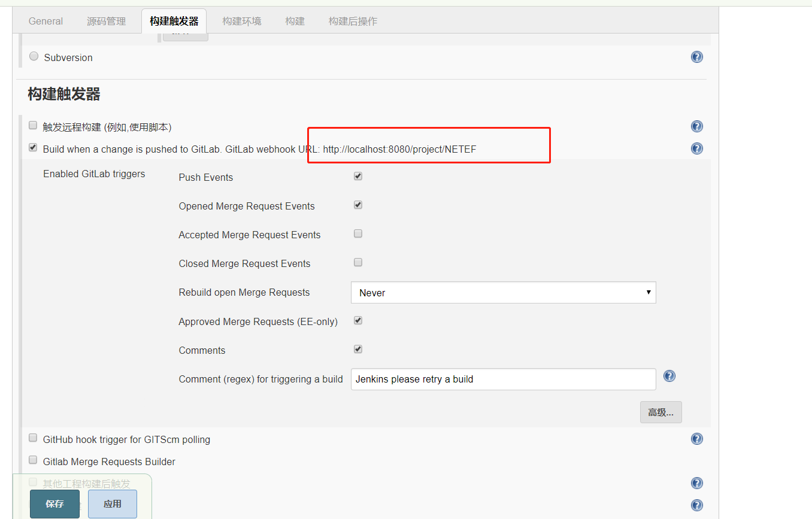Screen dimensions: 812x519
Task: Enable Gitlab Merge Requests Builder checkbox
Action: (x=33, y=460)
